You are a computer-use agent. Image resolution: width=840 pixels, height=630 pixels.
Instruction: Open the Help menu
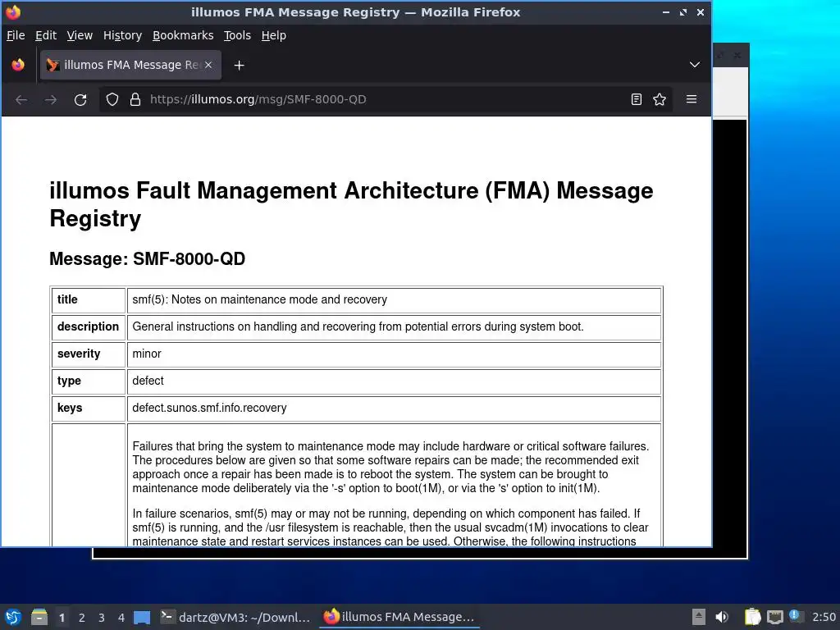pos(273,35)
